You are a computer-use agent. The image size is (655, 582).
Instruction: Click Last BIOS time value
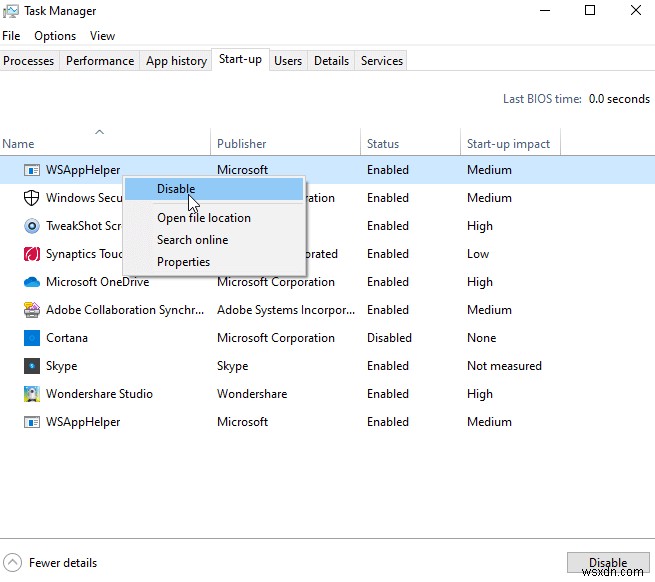pos(619,99)
